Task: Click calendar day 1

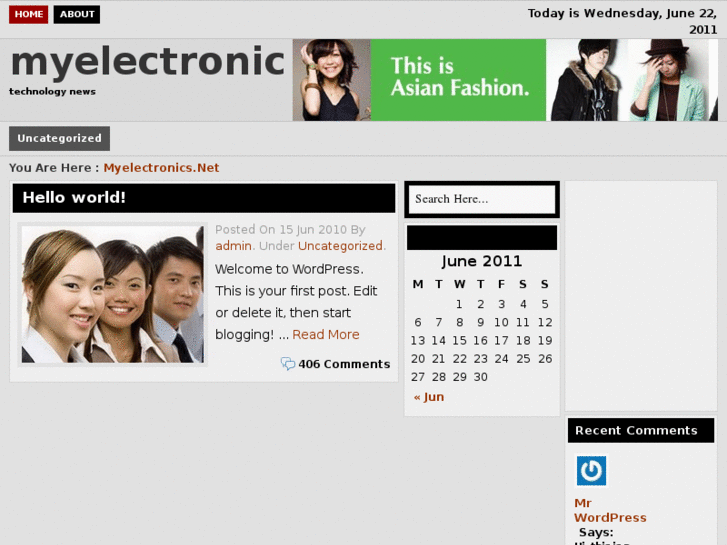Action: (459, 304)
